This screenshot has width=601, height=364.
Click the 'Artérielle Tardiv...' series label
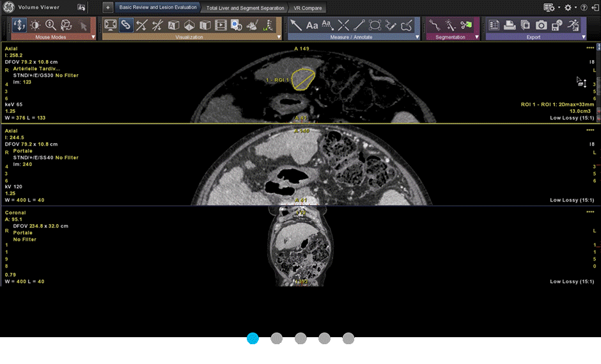tap(36, 68)
